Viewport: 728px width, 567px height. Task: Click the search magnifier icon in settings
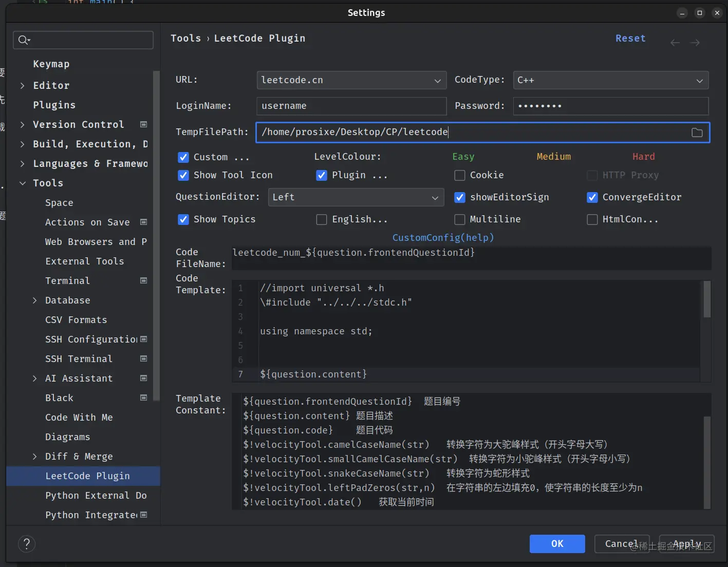pos(24,40)
